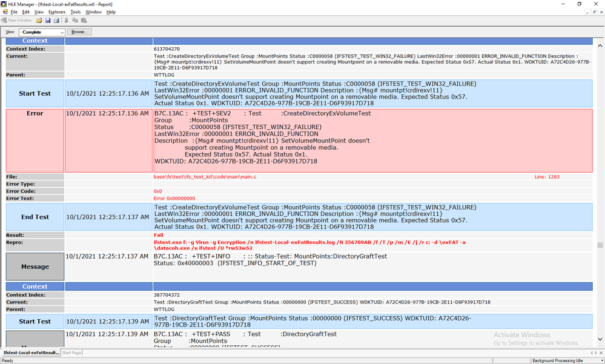Click the first WTTLOG parent value

164,75
